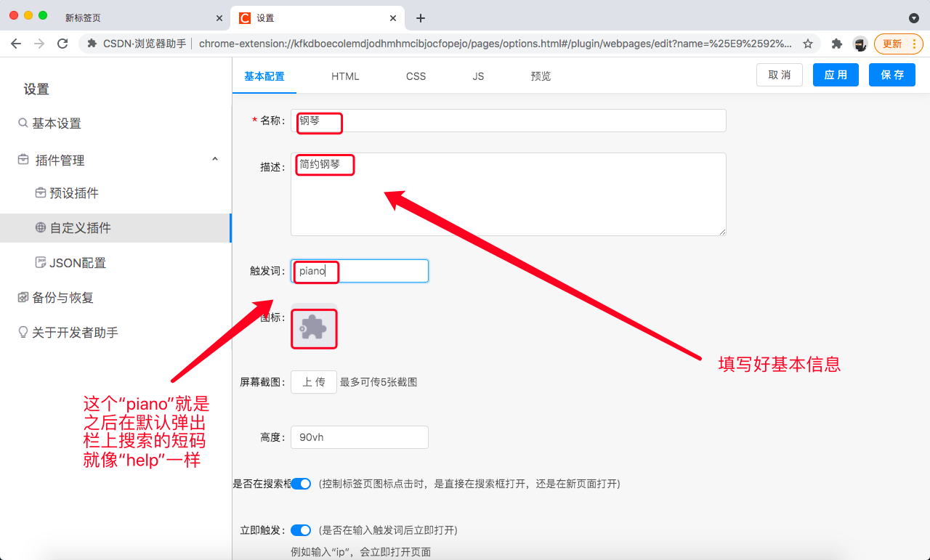Screen dimensions: 930x560
Task: Go back using the browser back arrow
Action: 16,44
